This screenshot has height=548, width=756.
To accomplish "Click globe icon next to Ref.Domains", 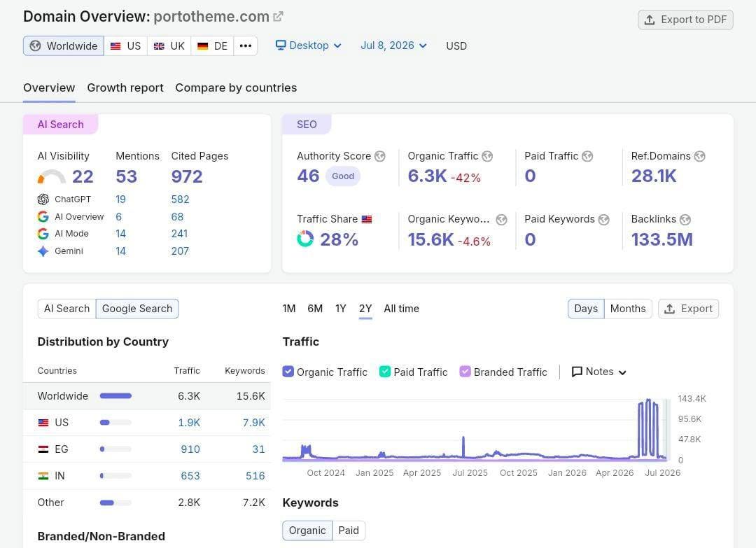I will click(699, 156).
